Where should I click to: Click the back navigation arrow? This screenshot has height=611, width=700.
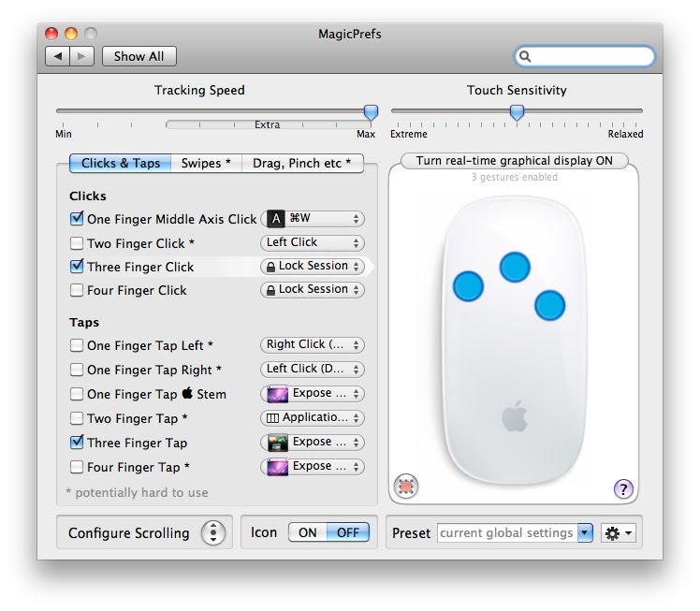(58, 56)
